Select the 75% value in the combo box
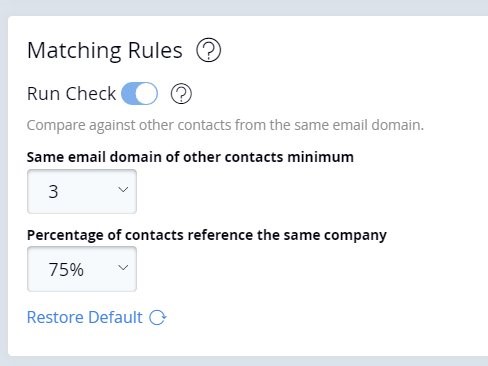 click(x=66, y=269)
